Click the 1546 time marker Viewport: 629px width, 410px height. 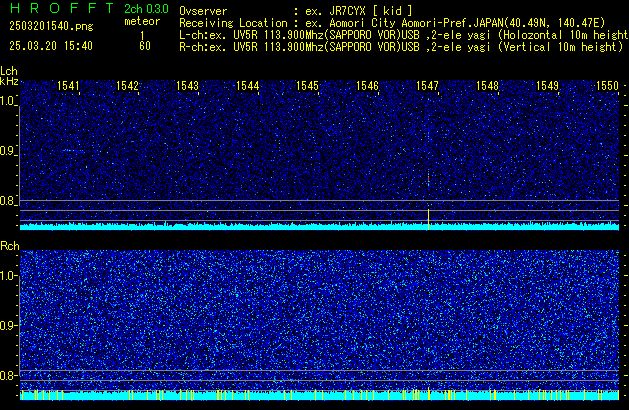tap(367, 86)
